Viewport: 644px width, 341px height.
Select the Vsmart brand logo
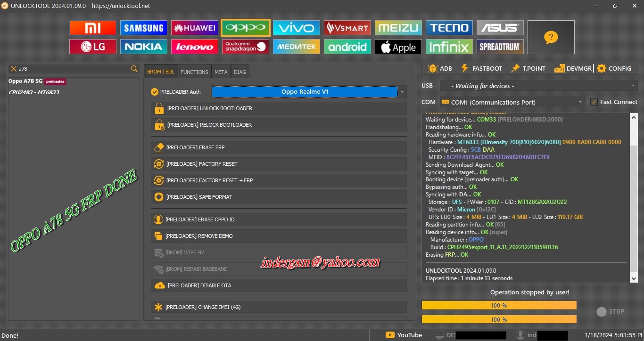click(347, 28)
